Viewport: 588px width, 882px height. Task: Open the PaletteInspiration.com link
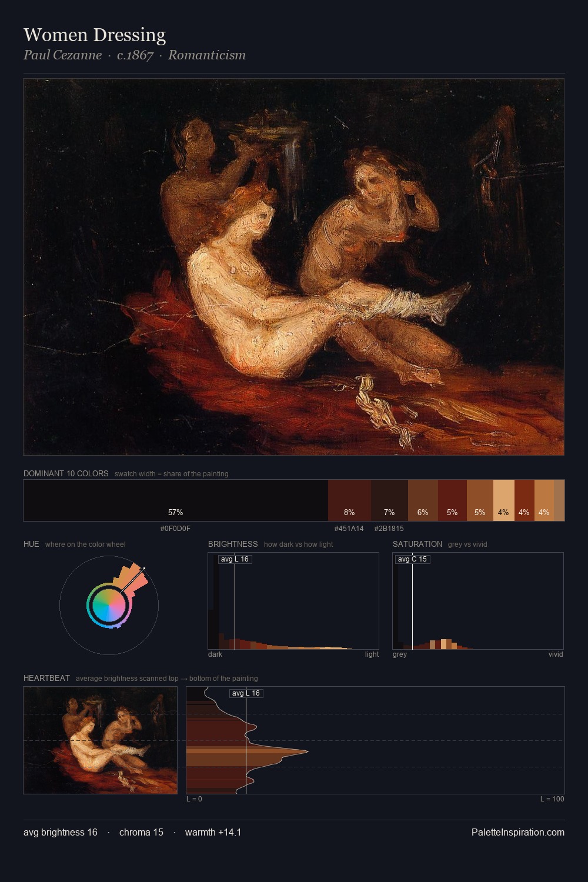518,832
